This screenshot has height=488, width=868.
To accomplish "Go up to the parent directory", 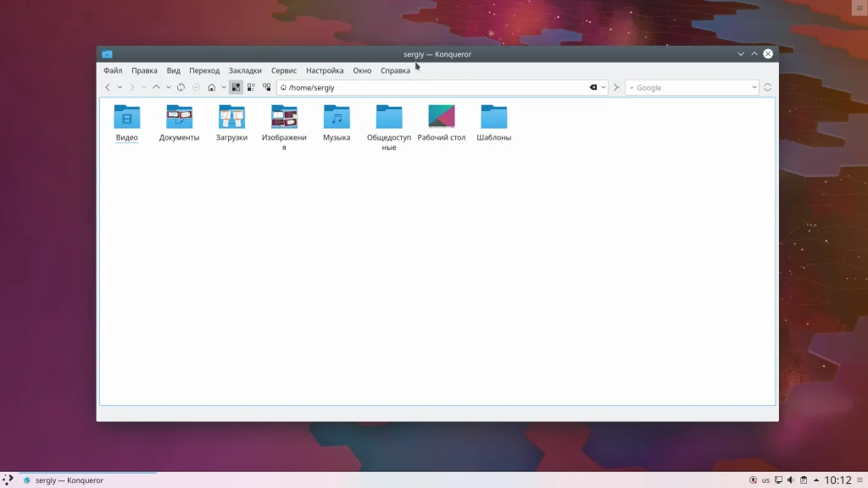I will 156,87.
